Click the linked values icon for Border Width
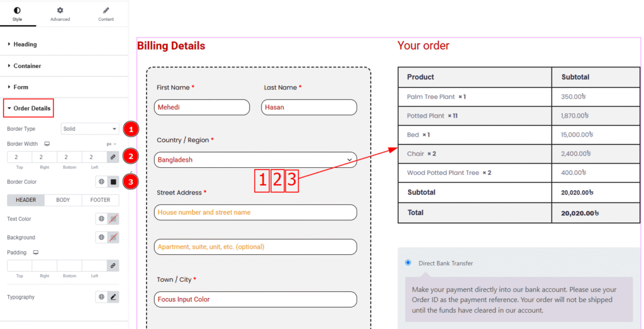The image size is (644, 329). tap(113, 157)
